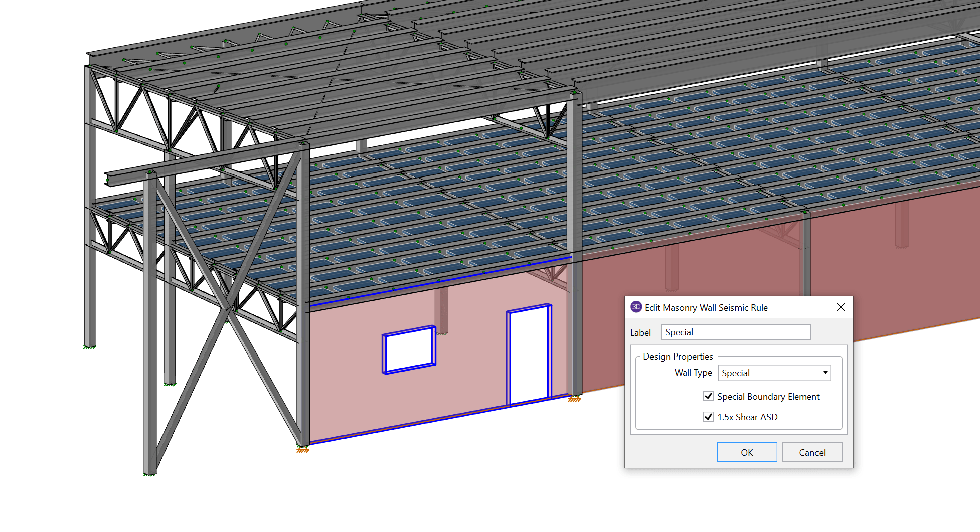Close the Edit Masonry Wall Seismic Rule dialog
Viewport: 980px width, 532px height.
(x=841, y=307)
